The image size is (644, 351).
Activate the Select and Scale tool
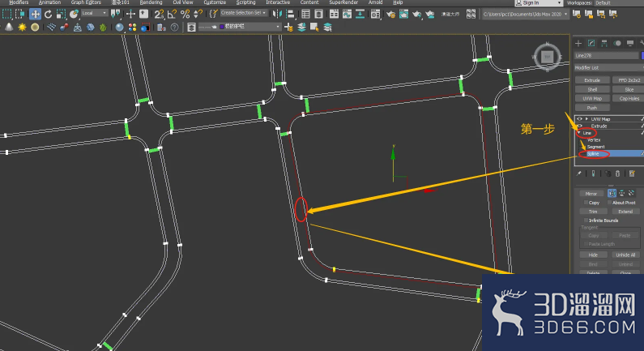[61, 14]
